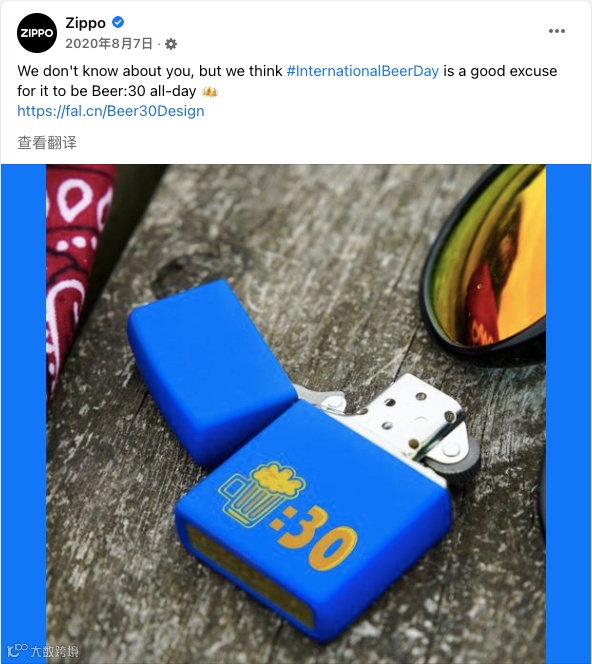Click the mirrored sunglasses lens in photo

pyautogui.click(x=487, y=258)
